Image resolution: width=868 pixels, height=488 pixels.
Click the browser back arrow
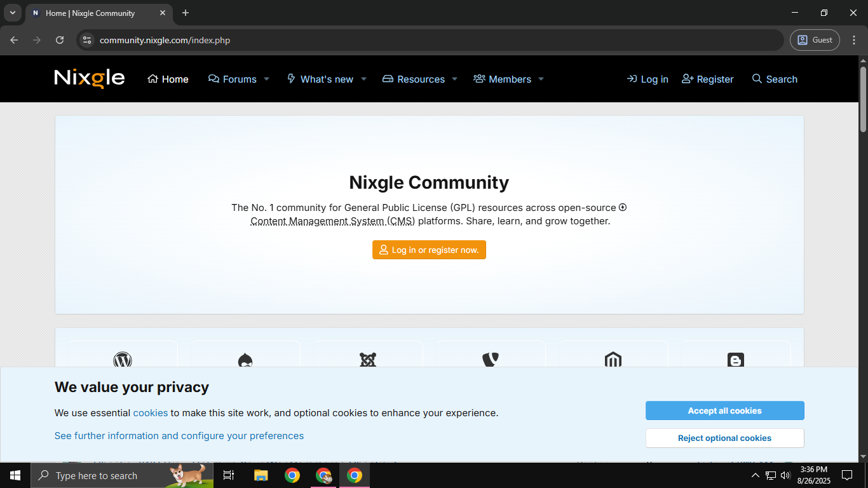14,40
